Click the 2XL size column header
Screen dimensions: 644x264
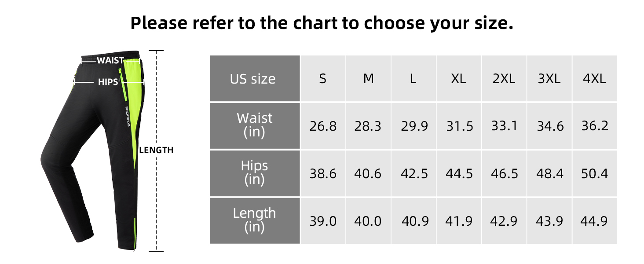coord(504,79)
